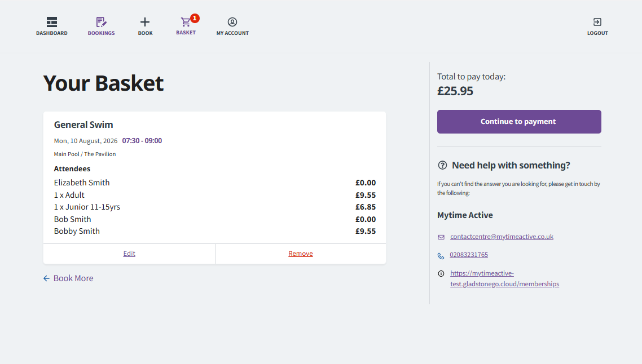Image resolution: width=642 pixels, height=364 pixels.
Task: Click the 1 x Adult £9.55 price
Action: click(x=366, y=195)
